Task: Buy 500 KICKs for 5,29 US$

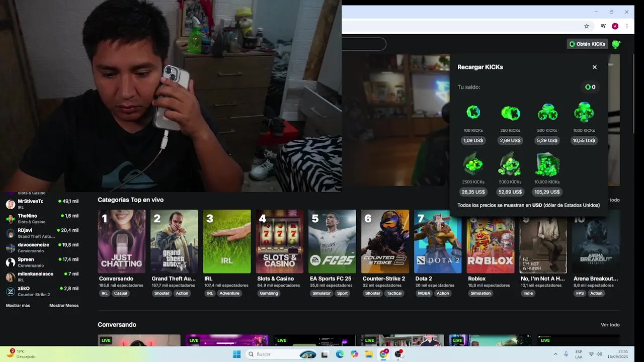Action: tap(547, 141)
